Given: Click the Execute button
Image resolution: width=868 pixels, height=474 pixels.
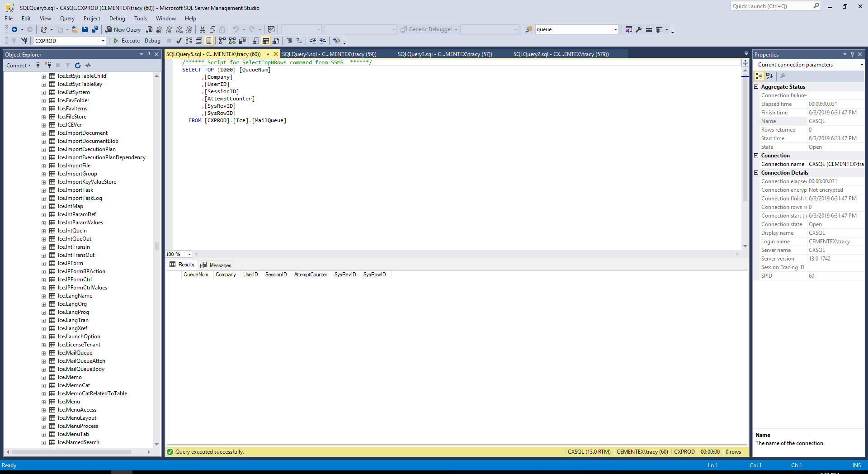Looking at the screenshot, I should (x=127, y=41).
